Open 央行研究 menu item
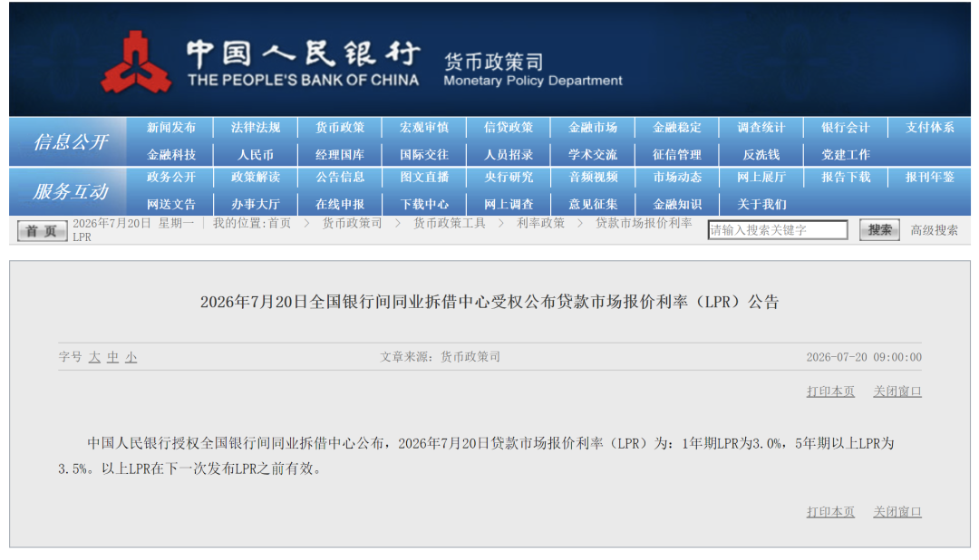Viewport: 979px width, 560px height. click(509, 178)
